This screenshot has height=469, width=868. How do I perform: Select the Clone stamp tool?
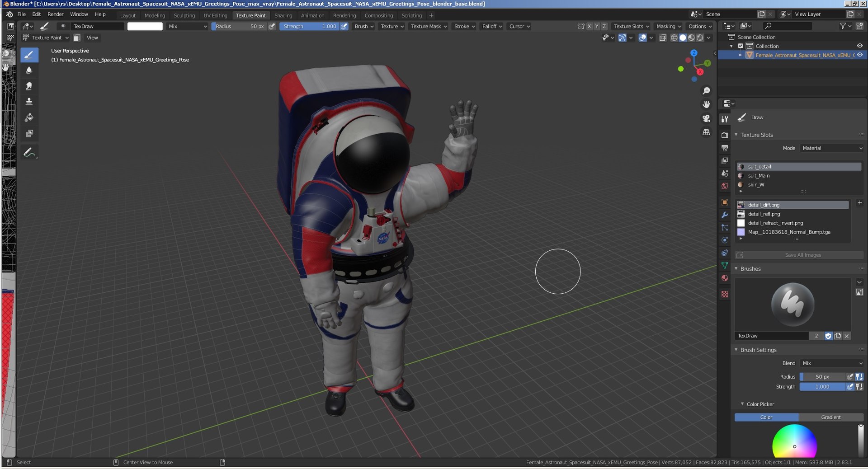(x=29, y=102)
